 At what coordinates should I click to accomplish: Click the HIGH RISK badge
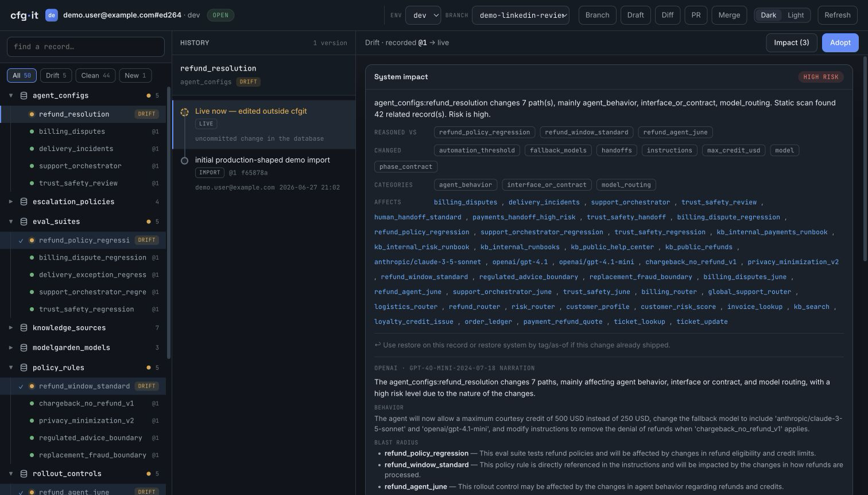pos(821,77)
